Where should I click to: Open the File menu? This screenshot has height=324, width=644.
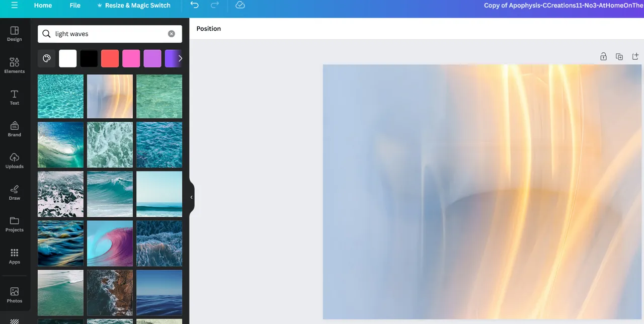point(75,6)
